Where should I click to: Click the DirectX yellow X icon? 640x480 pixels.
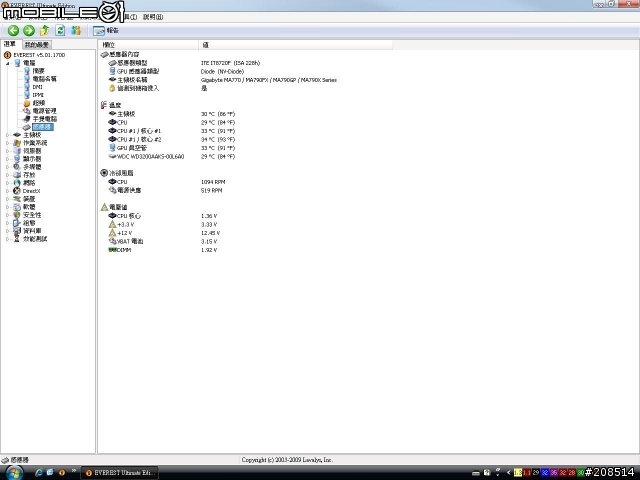(x=17, y=191)
